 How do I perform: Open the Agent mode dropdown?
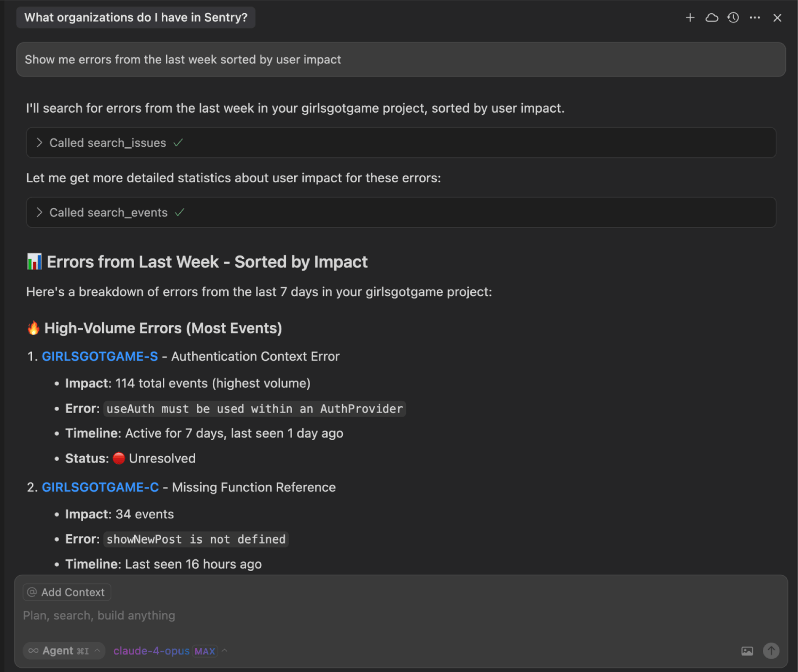pos(64,650)
